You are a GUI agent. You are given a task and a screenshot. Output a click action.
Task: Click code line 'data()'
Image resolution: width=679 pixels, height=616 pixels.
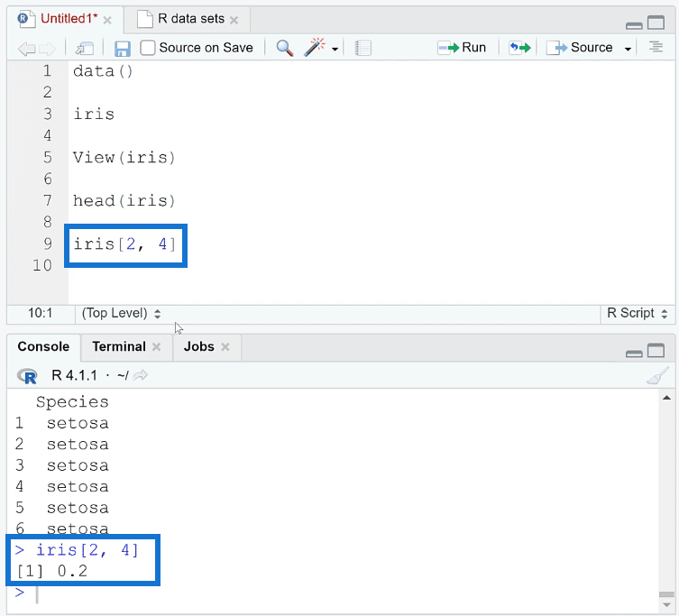[103, 71]
